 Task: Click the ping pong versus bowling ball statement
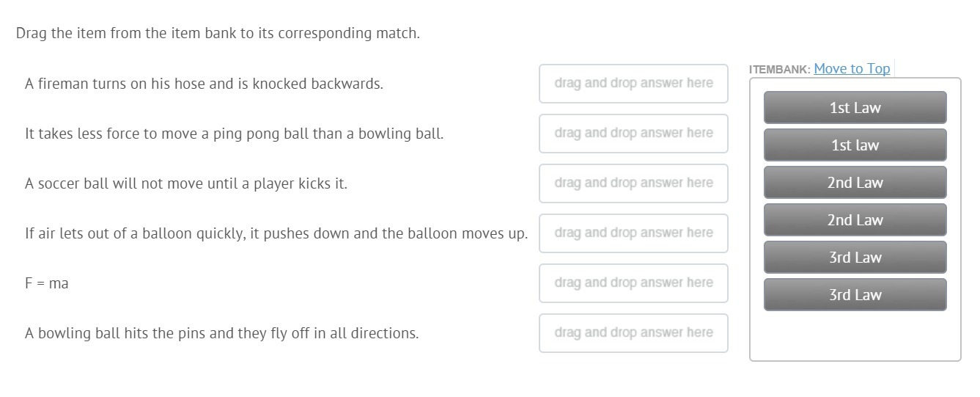coord(234,134)
